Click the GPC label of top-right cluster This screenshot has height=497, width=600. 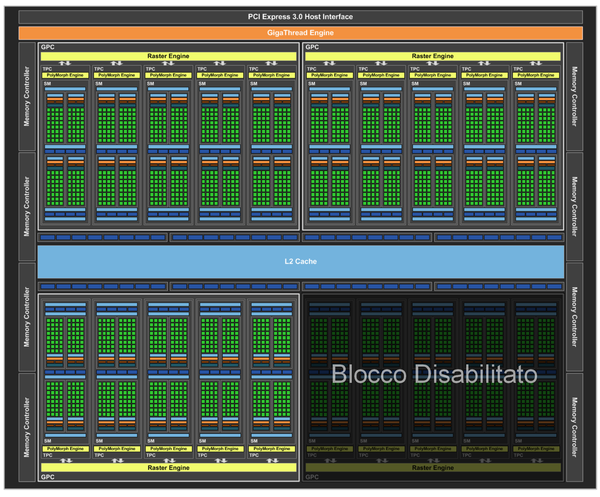point(312,47)
